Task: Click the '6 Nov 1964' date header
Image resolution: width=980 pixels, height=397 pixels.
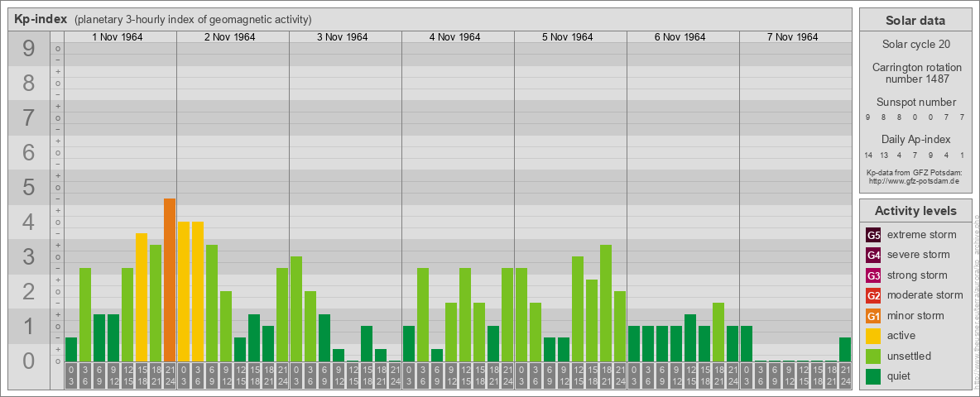Action: click(x=680, y=37)
